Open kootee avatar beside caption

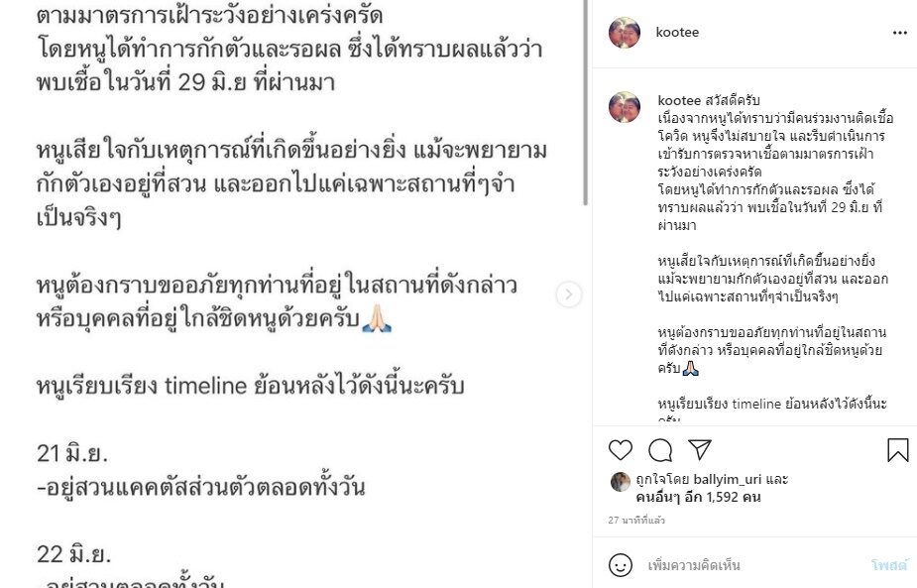[x=625, y=107]
